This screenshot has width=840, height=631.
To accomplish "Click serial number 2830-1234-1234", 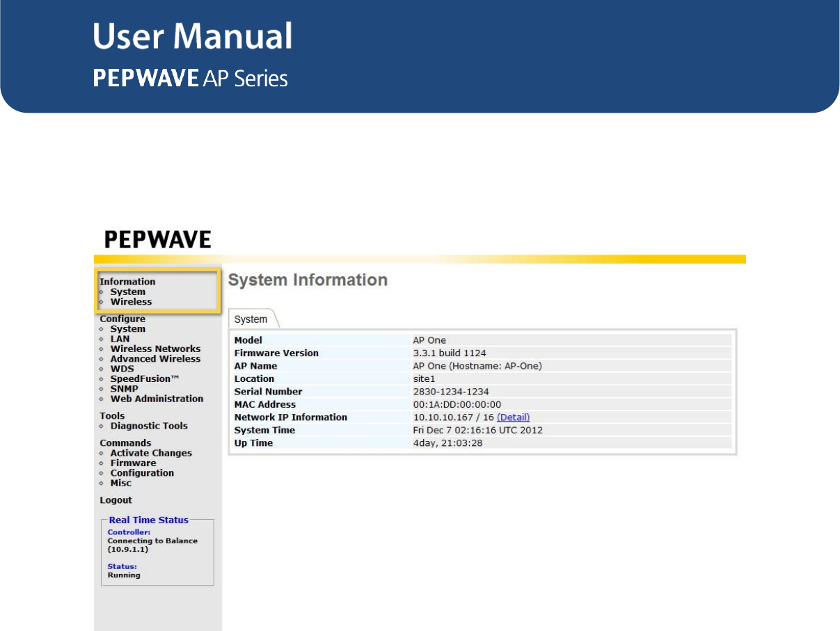I will pyautogui.click(x=451, y=392).
